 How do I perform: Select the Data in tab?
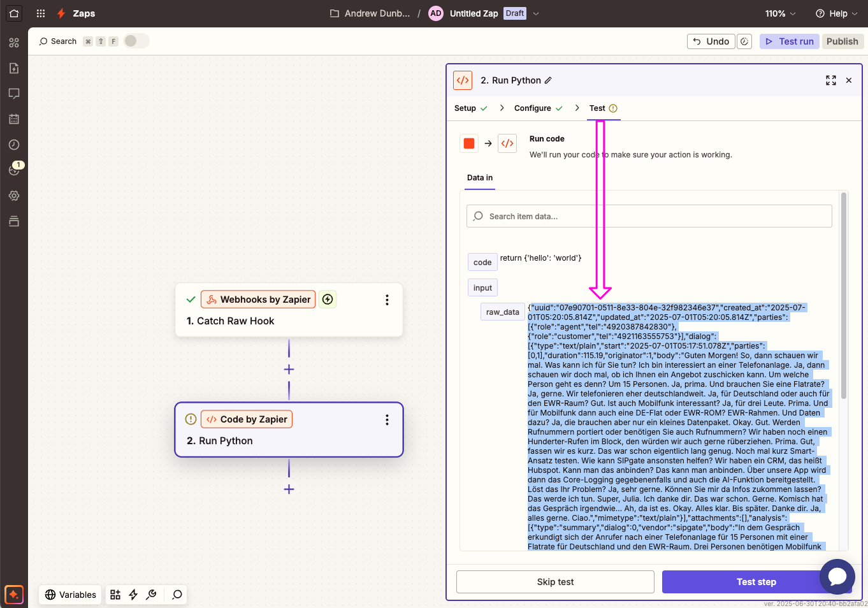click(x=480, y=178)
